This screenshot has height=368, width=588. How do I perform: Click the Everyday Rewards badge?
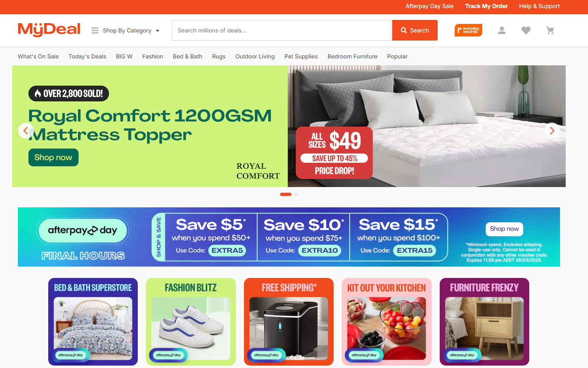(x=468, y=30)
